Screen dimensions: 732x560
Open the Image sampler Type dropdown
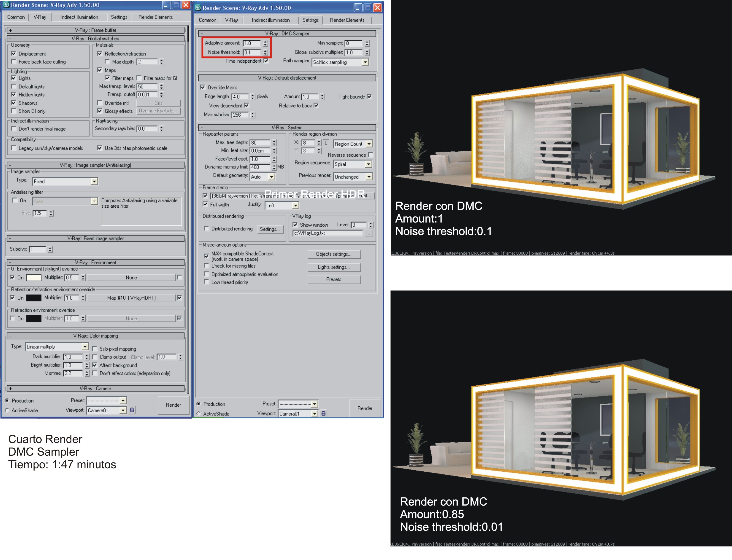(94, 181)
